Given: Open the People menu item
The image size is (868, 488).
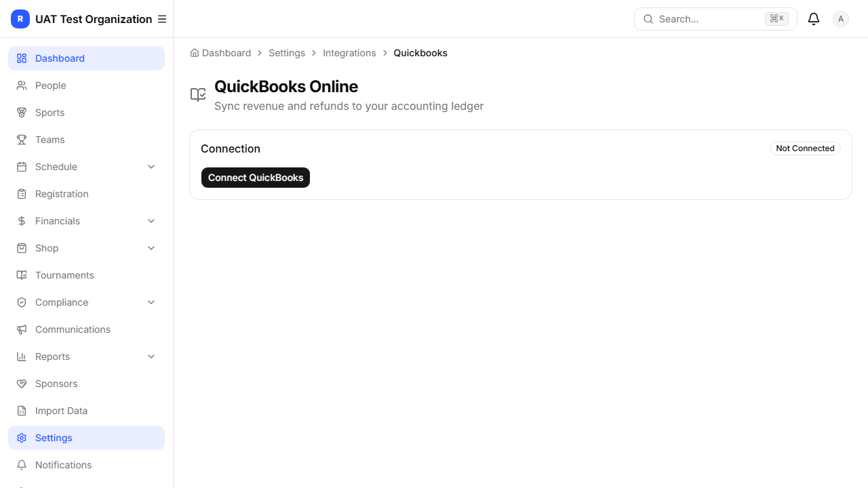Looking at the screenshot, I should tap(86, 85).
